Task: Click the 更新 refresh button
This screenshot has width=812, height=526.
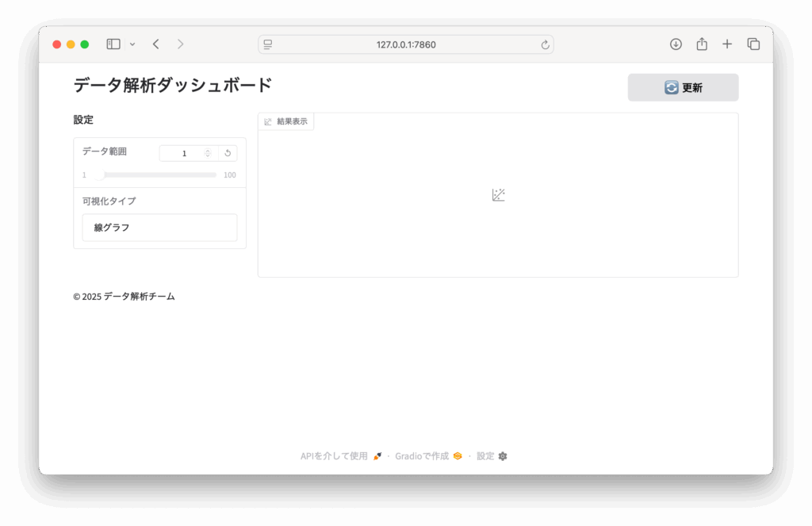Action: tap(683, 87)
